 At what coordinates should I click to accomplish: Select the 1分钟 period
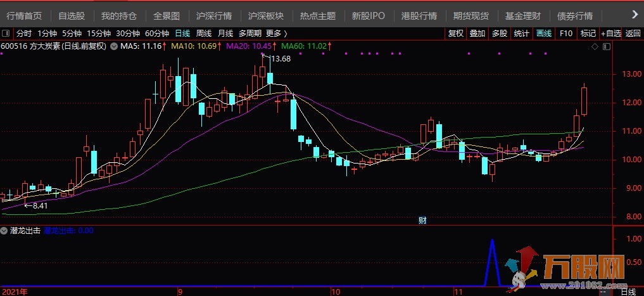[47, 34]
